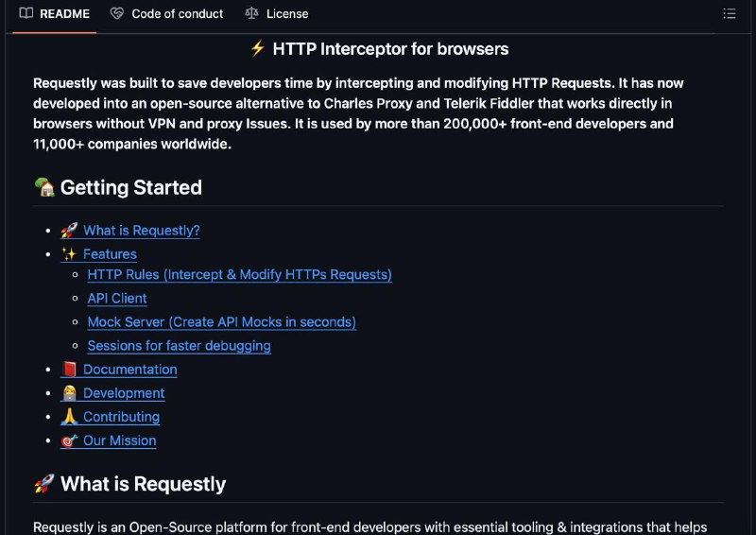Click the book icon beside README
The width and height of the screenshot is (756, 535).
[x=26, y=13]
